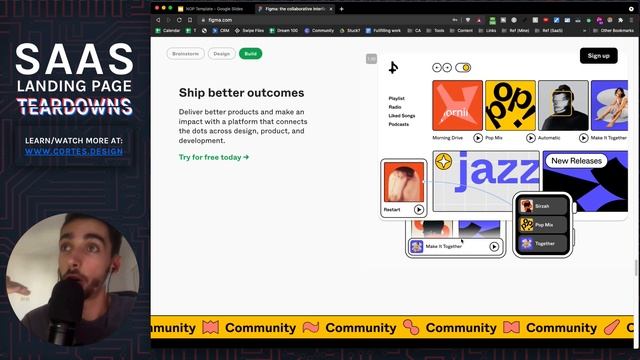The width and height of the screenshot is (640, 360).
Task: Select the Figma collaborative interface tab
Action: click(296, 9)
